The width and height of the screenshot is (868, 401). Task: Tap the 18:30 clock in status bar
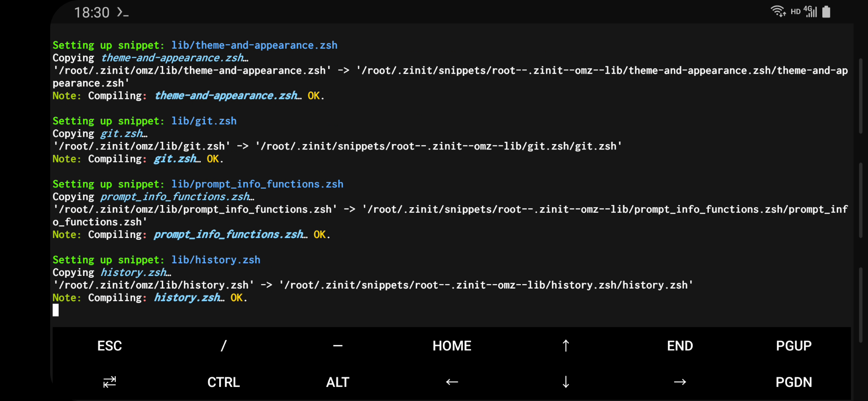92,12
